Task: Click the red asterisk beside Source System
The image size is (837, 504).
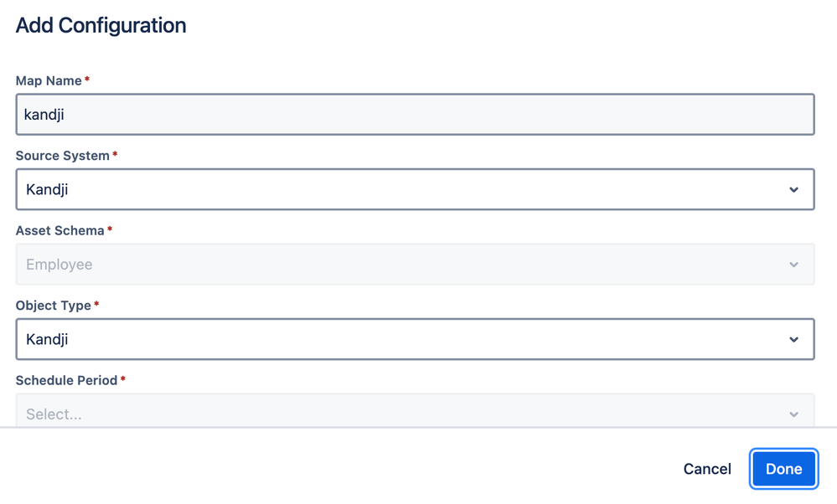Action: pos(115,155)
